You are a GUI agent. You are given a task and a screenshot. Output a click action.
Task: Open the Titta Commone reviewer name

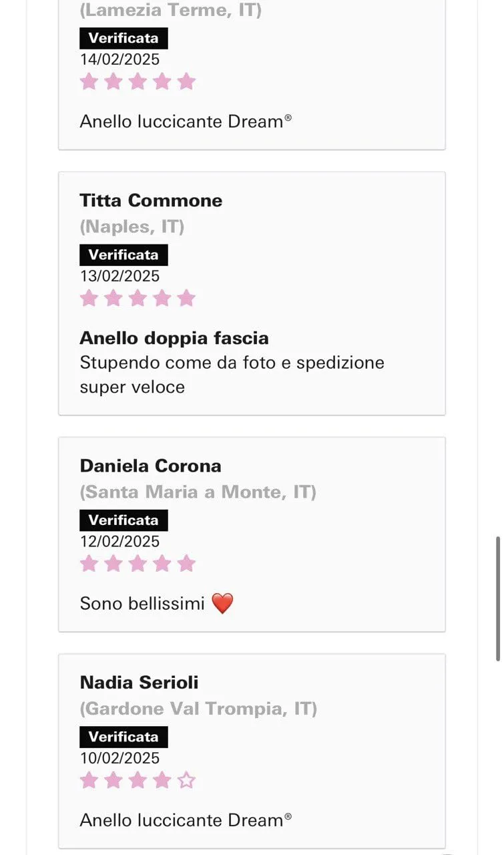[x=151, y=200]
